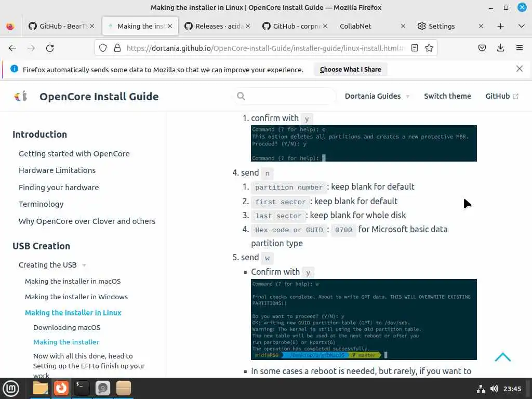Viewport: 532px width, 399px height.
Task: Jump to Downloading macOS section
Action: [67, 327]
